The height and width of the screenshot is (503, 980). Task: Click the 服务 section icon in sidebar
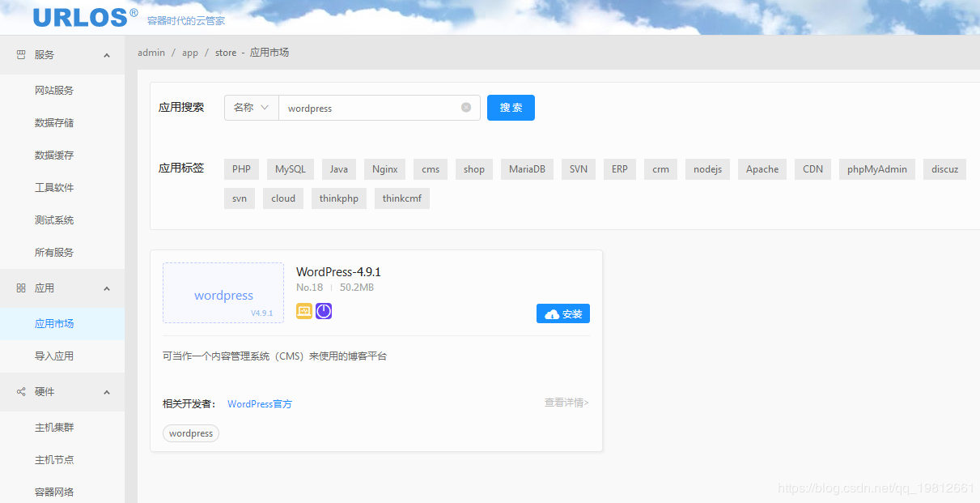pyautogui.click(x=19, y=54)
